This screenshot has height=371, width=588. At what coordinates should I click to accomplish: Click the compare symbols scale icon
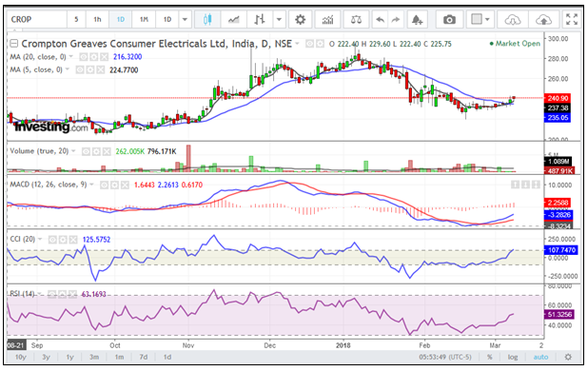tap(356, 19)
